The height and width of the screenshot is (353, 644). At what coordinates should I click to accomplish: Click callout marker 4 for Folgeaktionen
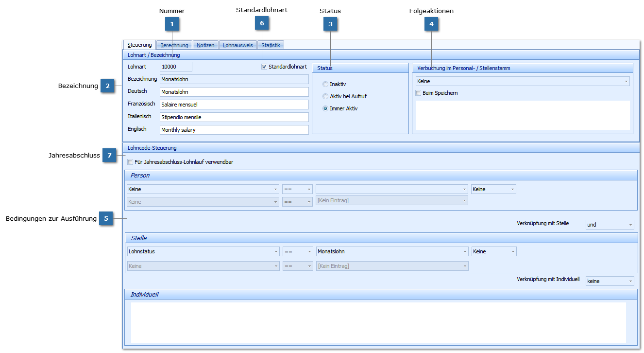(x=431, y=24)
